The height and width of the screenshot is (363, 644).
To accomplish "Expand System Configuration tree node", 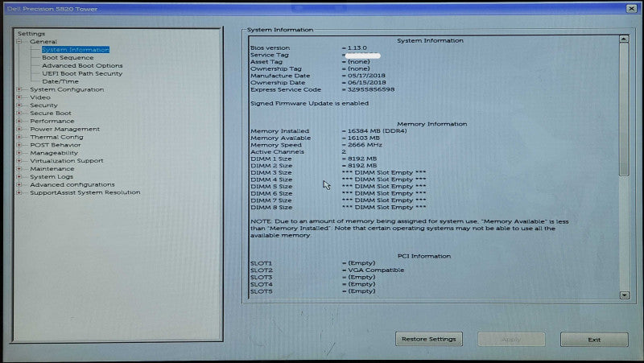I will (19, 89).
